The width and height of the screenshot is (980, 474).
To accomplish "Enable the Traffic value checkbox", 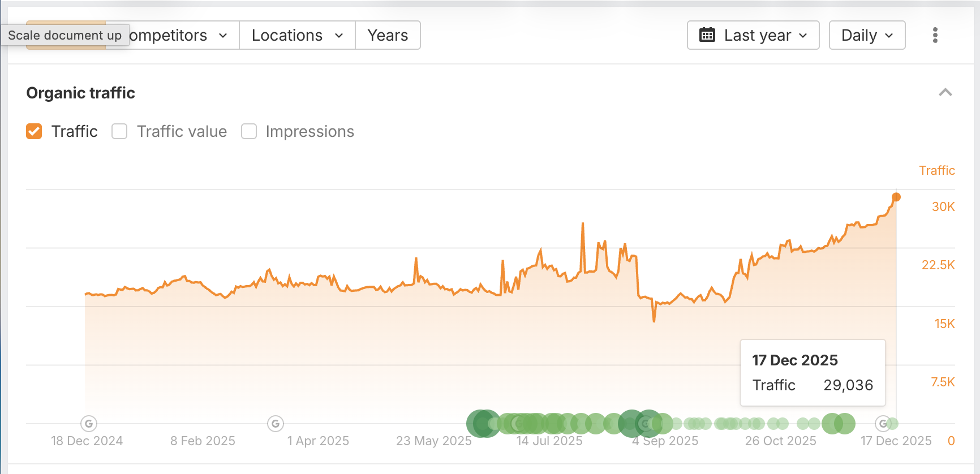I will pos(119,131).
